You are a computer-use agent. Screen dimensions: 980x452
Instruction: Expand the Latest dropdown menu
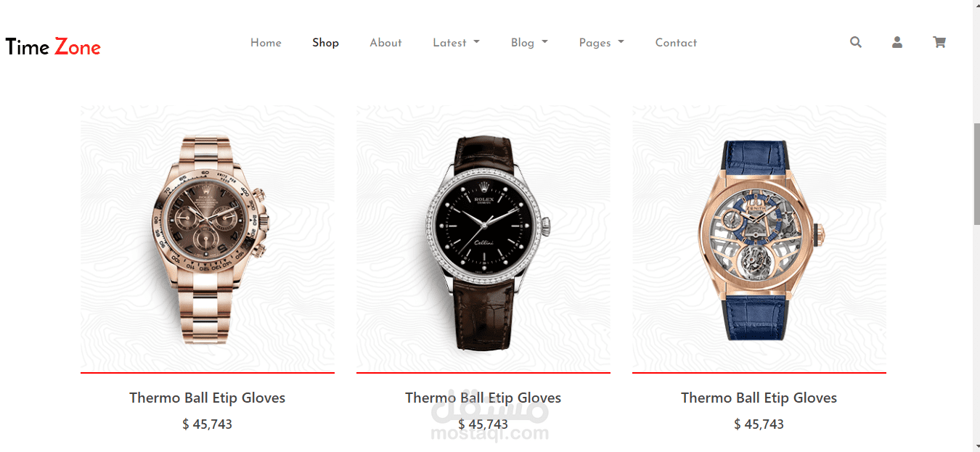(x=456, y=43)
